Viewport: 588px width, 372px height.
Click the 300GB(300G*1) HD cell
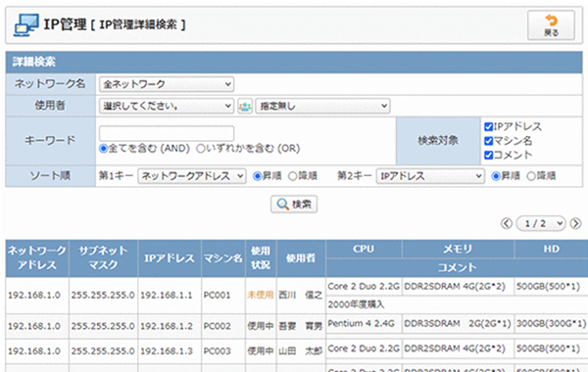[x=551, y=324]
